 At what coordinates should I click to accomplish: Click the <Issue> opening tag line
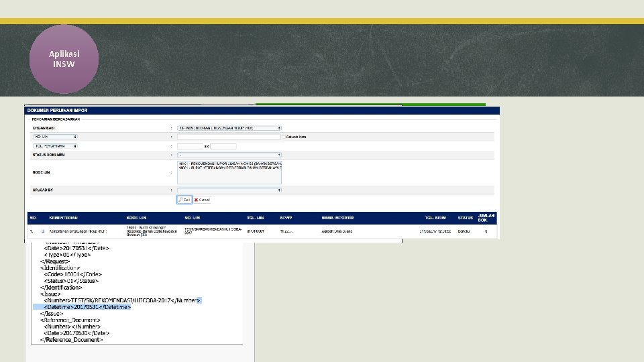click(x=50, y=294)
